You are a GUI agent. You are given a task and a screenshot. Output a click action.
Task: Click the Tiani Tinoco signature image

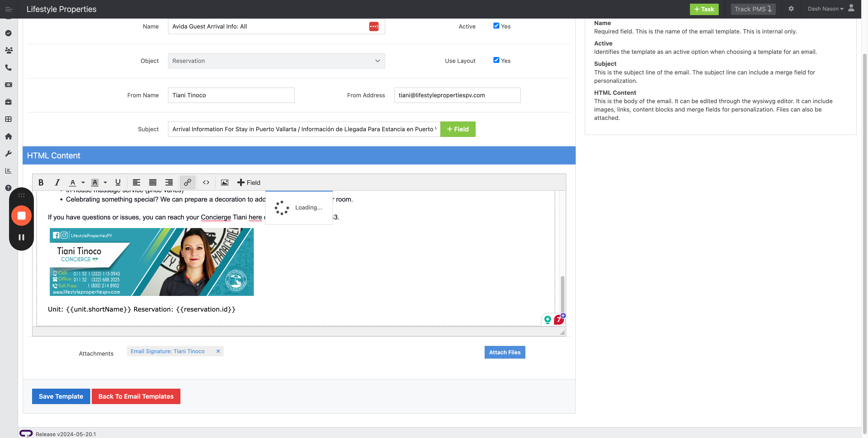click(152, 262)
